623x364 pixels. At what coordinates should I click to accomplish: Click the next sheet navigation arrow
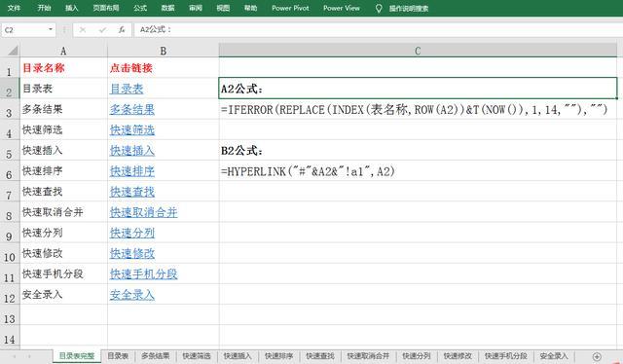[29, 356]
